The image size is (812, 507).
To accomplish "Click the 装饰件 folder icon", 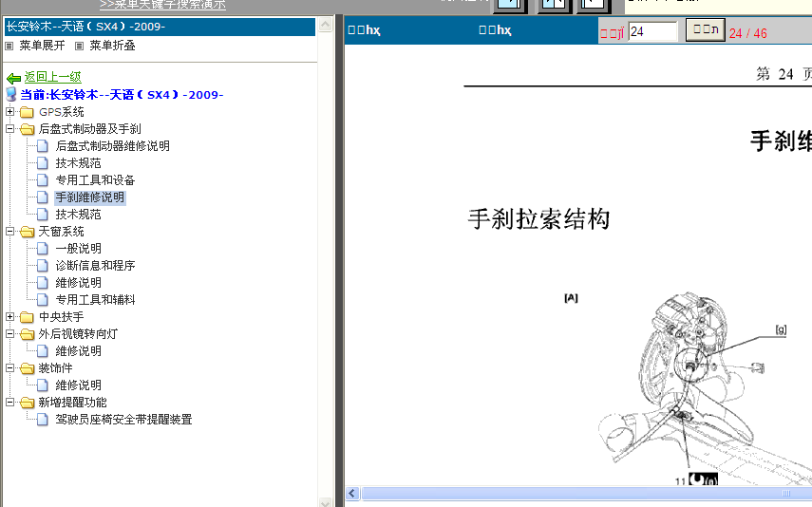I will (27, 368).
